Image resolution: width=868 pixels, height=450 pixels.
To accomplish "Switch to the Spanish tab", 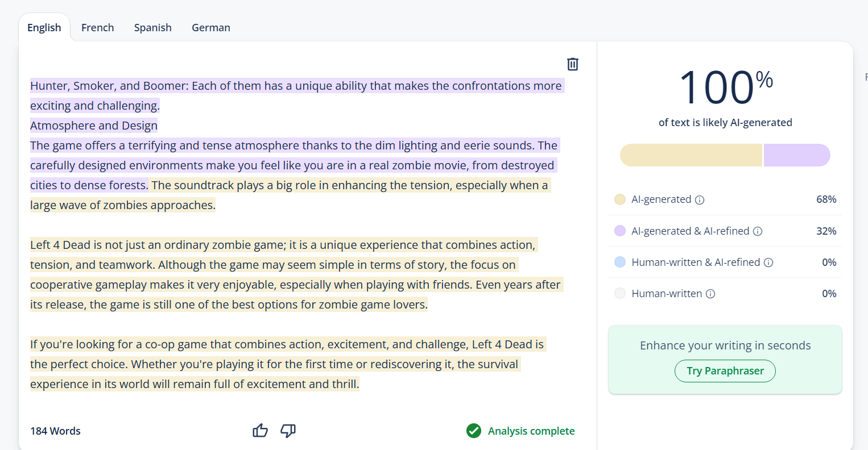I will (x=152, y=27).
